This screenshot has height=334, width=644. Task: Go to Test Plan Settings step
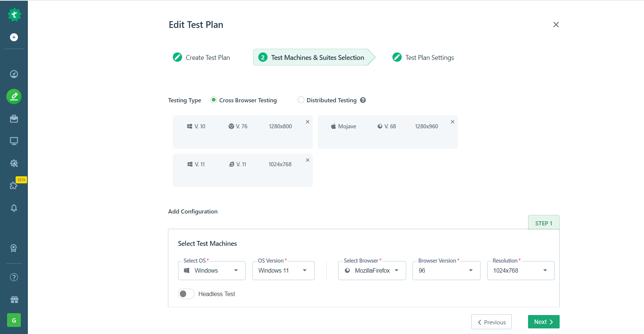(423, 57)
